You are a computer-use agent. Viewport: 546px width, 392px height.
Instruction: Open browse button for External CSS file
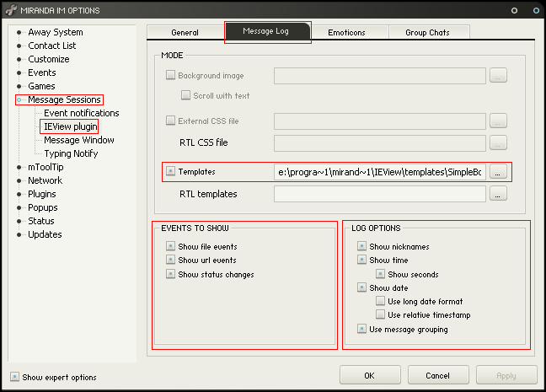point(498,121)
